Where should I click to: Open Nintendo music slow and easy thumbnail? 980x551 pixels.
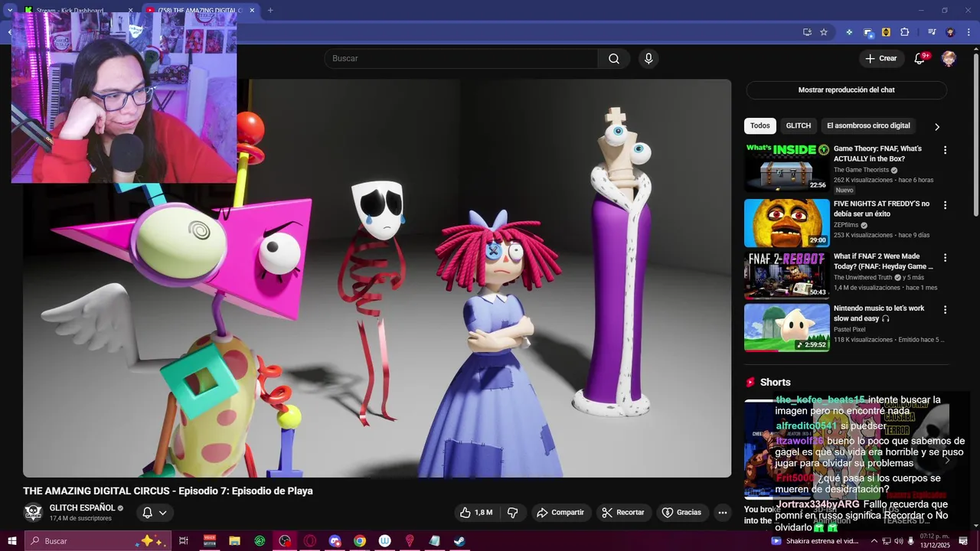click(786, 328)
